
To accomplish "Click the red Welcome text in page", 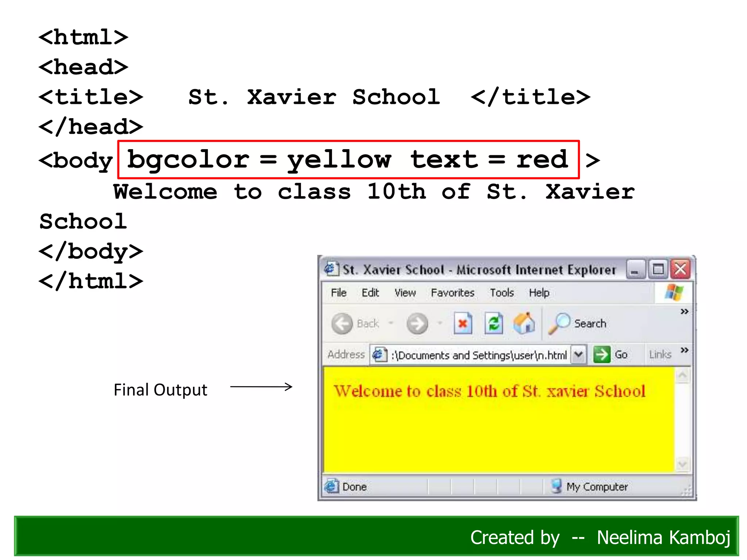I will (489, 391).
